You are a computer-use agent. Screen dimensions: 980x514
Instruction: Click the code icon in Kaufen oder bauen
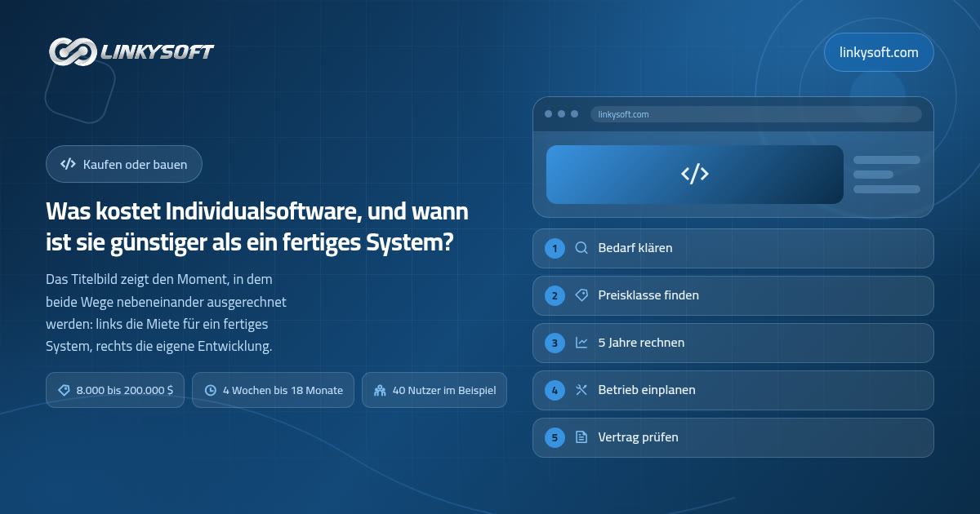(68, 164)
